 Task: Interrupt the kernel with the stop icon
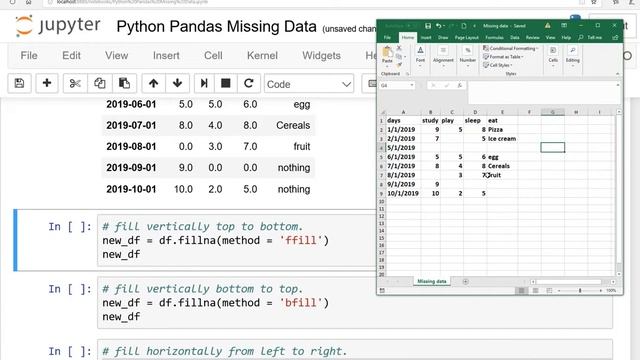pyautogui.click(x=225, y=84)
